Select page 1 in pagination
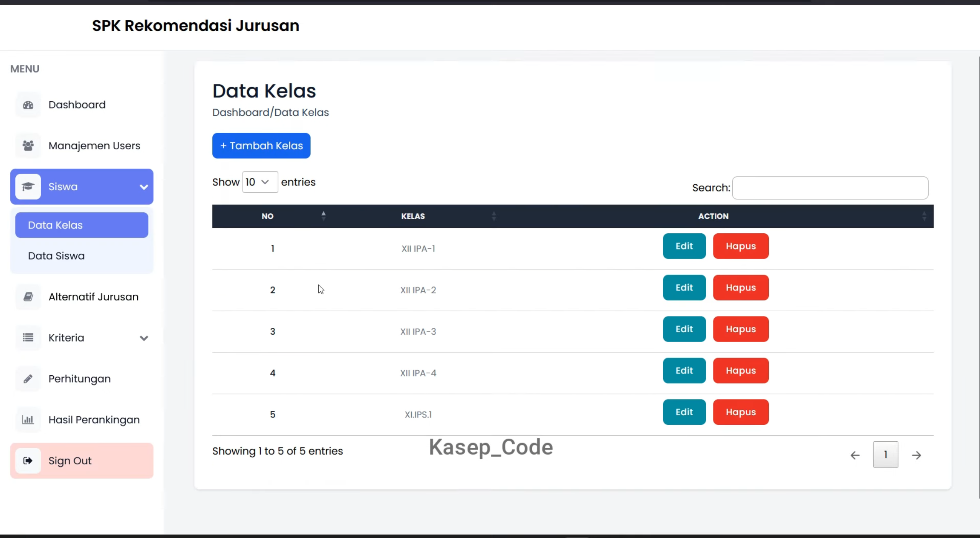This screenshot has width=980, height=538. 885,455
